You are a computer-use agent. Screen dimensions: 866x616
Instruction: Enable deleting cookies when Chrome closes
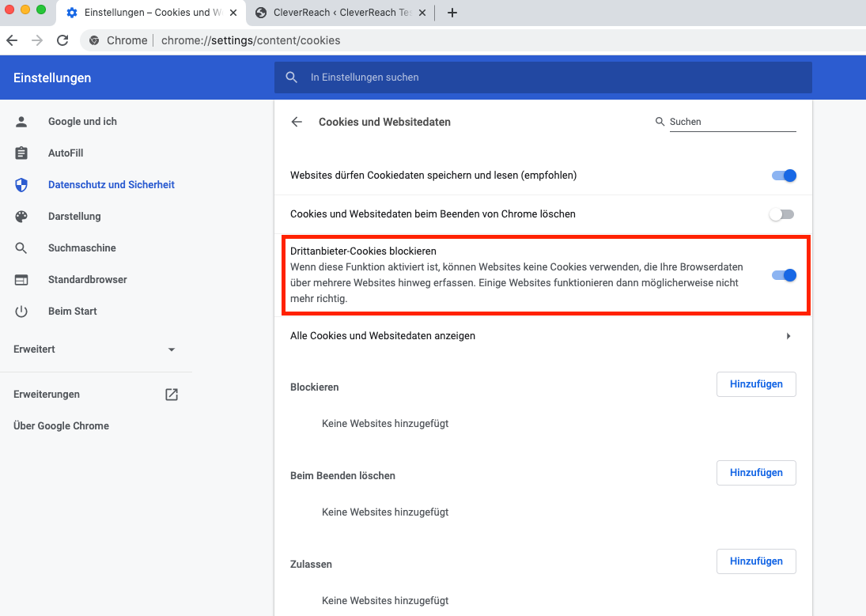tap(782, 214)
